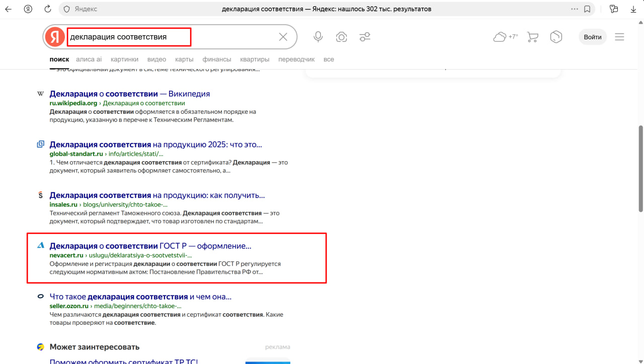Open the weather widget showing +7°
The image size is (644, 364).
(506, 37)
